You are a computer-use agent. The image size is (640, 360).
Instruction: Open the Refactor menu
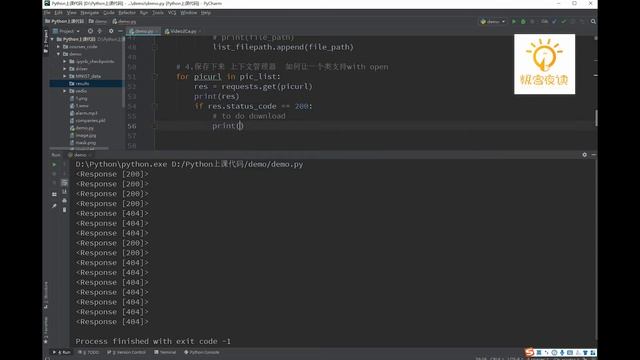tap(127, 13)
